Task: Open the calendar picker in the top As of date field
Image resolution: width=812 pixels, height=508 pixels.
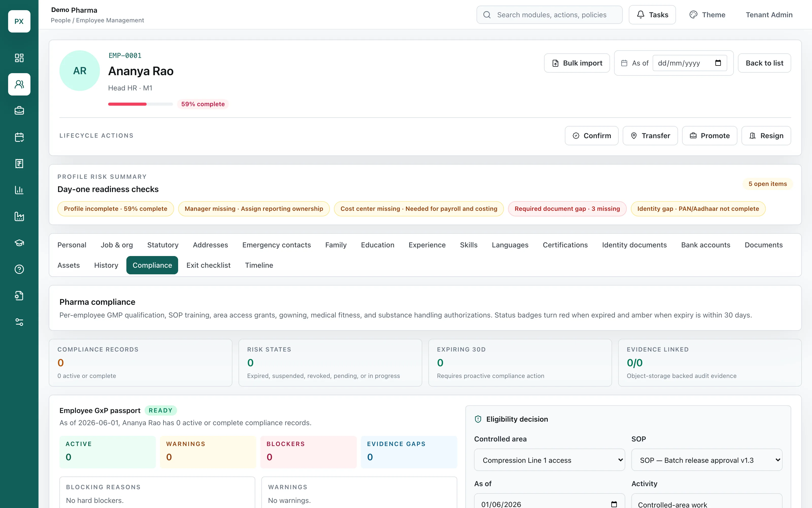Action: tap(718, 63)
